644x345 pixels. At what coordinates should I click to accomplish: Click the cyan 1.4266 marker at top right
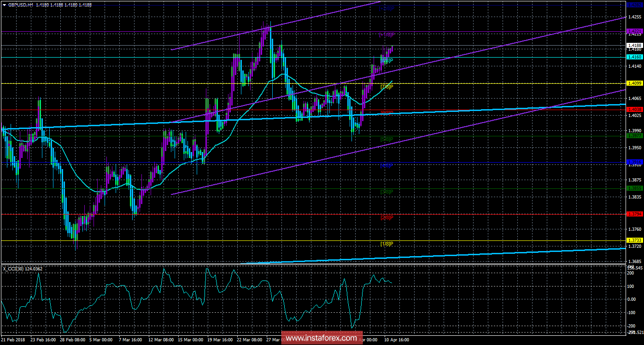coord(635,4)
